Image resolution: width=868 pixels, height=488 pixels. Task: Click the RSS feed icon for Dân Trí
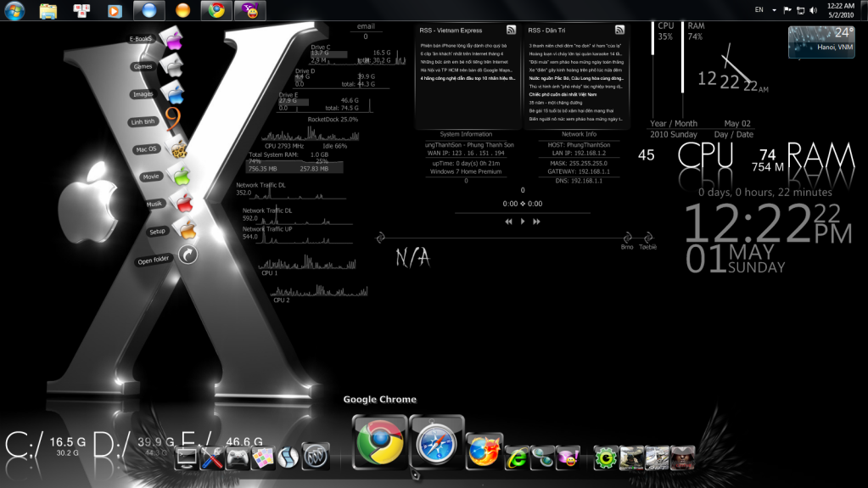[619, 30]
